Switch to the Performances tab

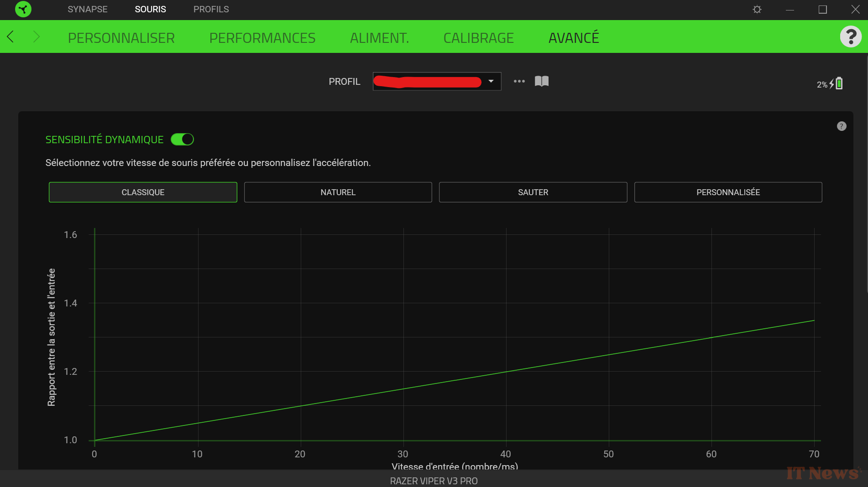(x=262, y=38)
